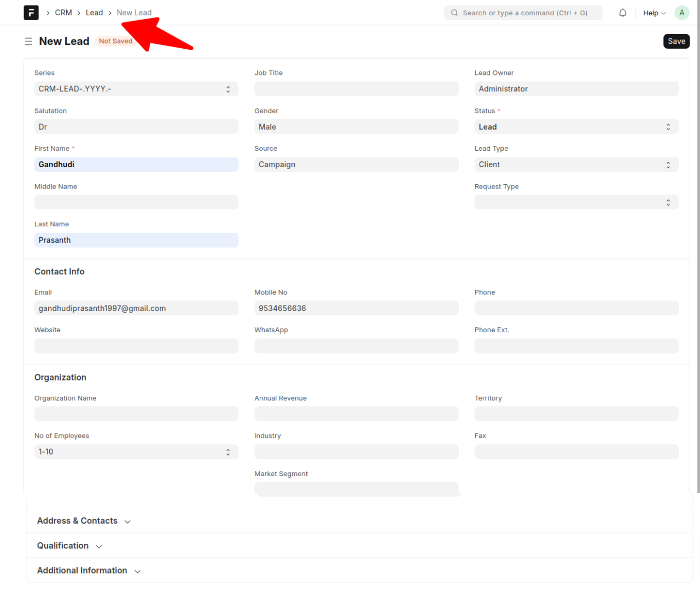The height and width of the screenshot is (593, 700).
Task: Click the Lead Type stepper arrows
Action: pos(668,164)
